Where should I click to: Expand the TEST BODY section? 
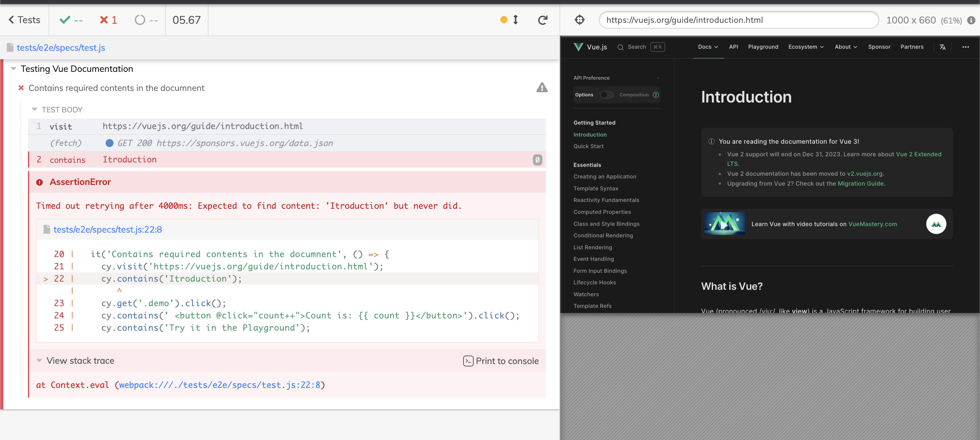[34, 110]
